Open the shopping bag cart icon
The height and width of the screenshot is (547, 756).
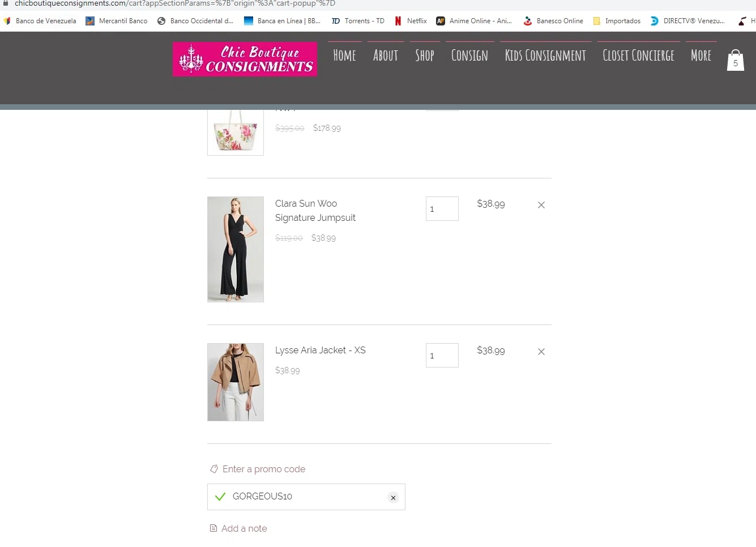coord(735,60)
